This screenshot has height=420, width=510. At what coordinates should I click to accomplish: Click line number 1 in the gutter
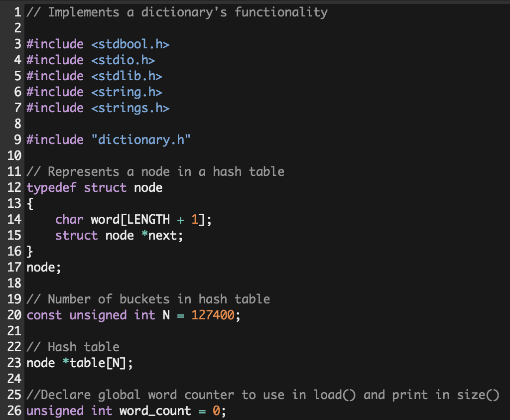coord(18,12)
